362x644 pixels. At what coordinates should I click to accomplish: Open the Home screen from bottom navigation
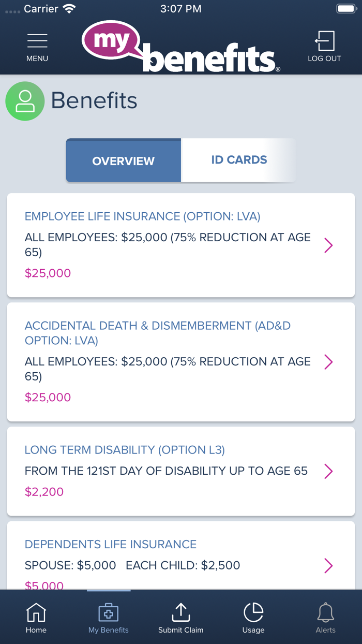[x=36, y=617]
